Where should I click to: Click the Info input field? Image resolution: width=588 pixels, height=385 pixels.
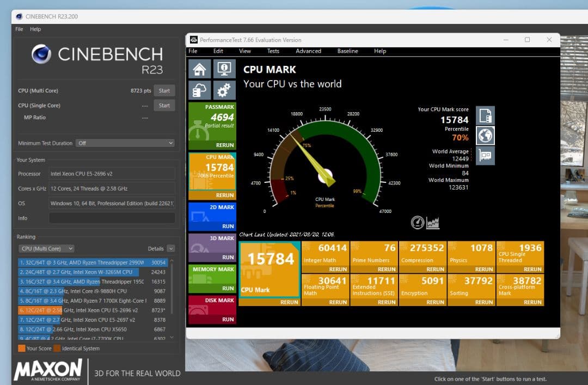tap(112, 218)
